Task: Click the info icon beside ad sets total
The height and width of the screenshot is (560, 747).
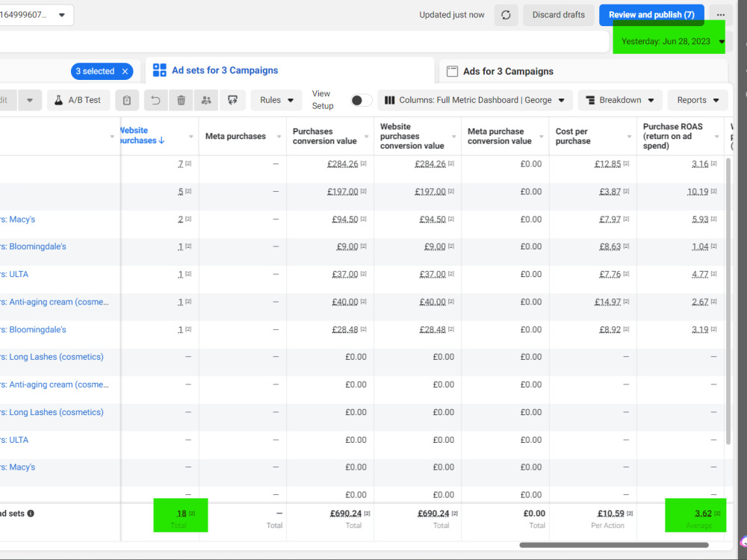Action: (x=31, y=514)
